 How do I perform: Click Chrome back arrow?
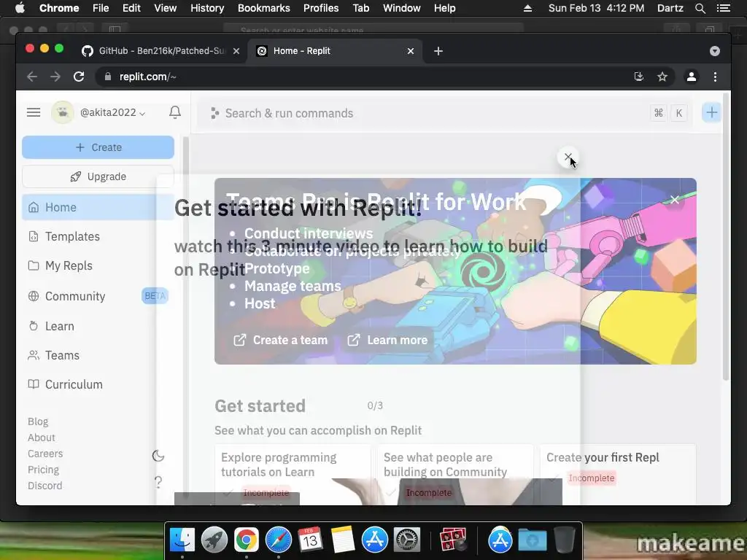tap(32, 77)
